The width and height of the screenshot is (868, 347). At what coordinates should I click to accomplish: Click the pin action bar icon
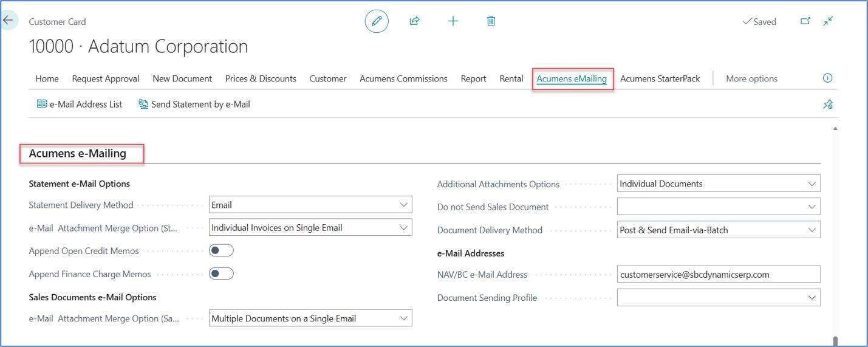(827, 105)
